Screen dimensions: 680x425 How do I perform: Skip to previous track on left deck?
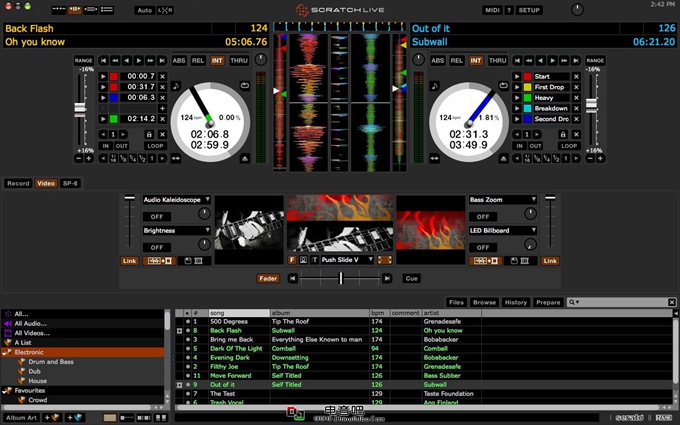pyautogui.click(x=103, y=61)
